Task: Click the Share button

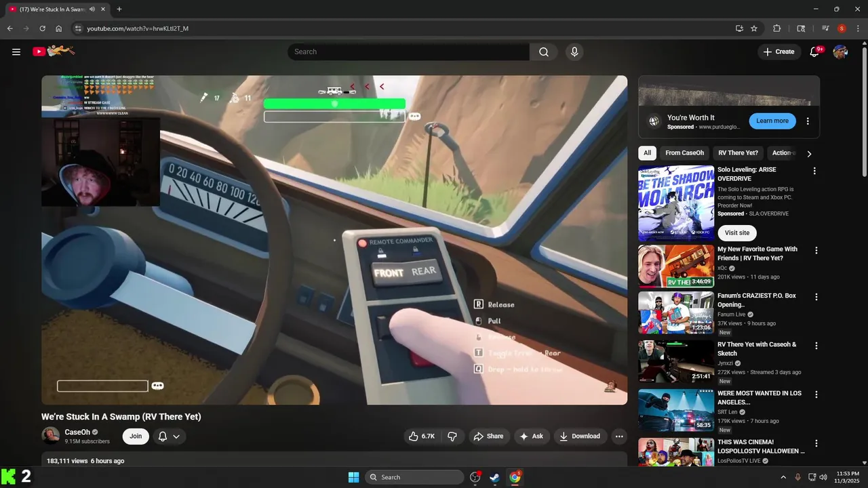Action: (488, 436)
